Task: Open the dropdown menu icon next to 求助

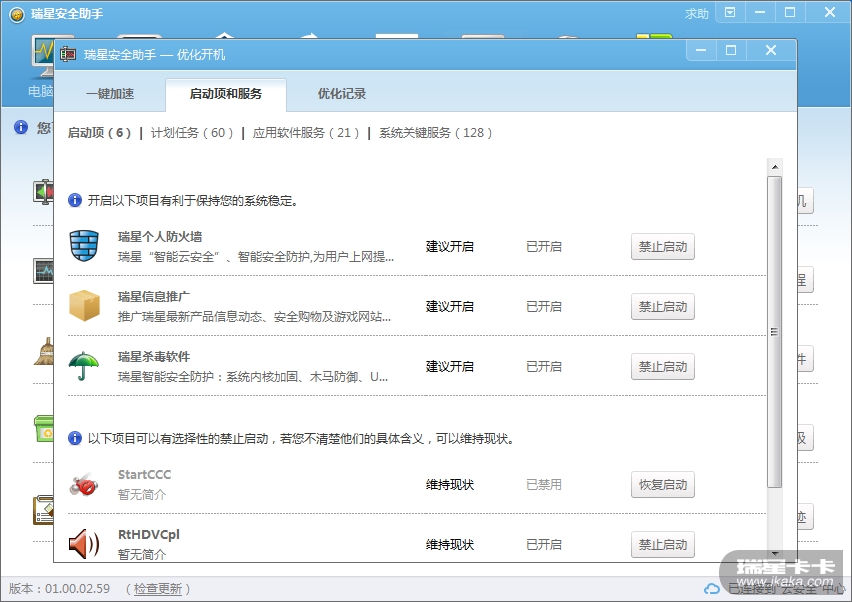Action: [730, 12]
